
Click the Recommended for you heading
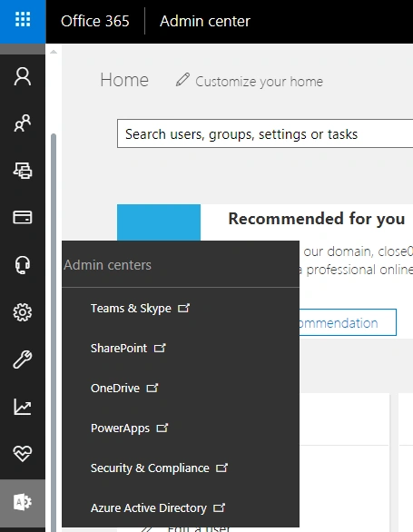[x=317, y=219]
